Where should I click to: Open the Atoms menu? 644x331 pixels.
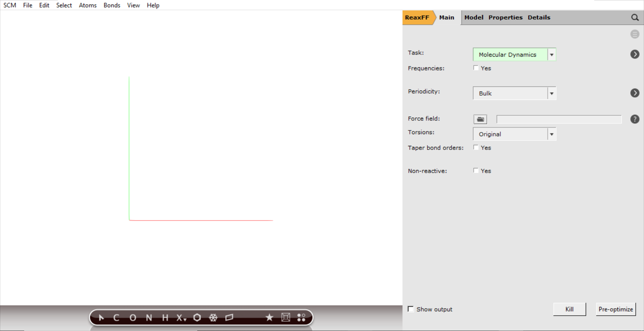click(x=88, y=5)
